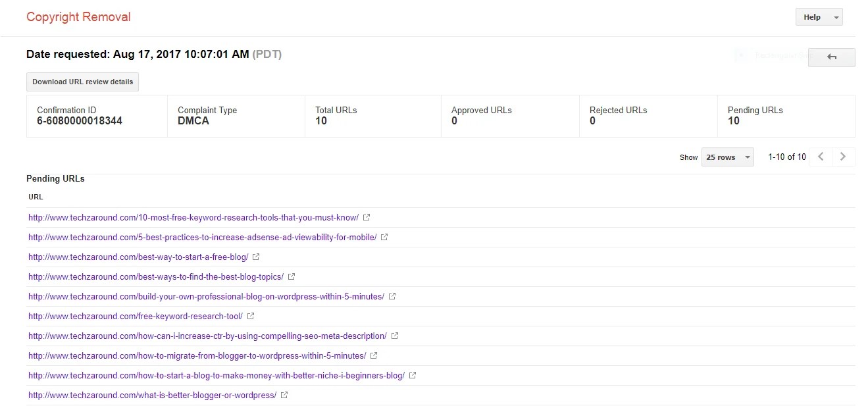Click external-link icon beside 10-most-free-keyword-research-tools URL
The image size is (868, 410).
point(367,217)
